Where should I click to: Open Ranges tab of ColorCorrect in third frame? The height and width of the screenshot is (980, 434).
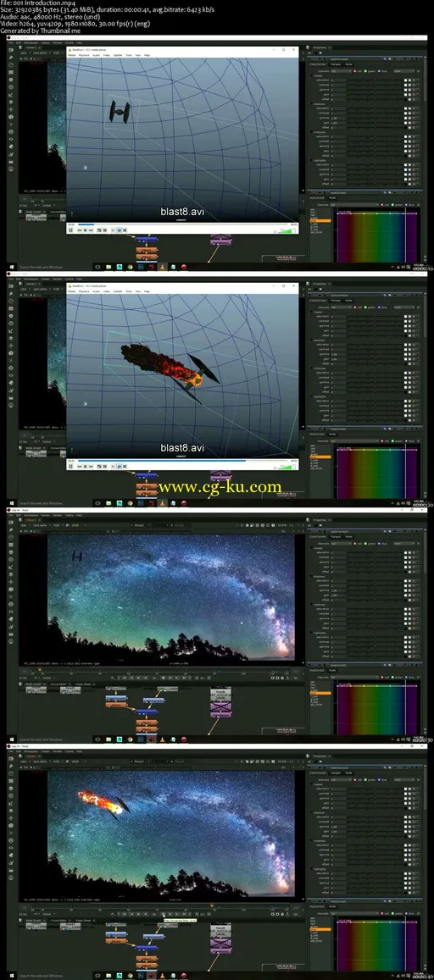coord(336,536)
